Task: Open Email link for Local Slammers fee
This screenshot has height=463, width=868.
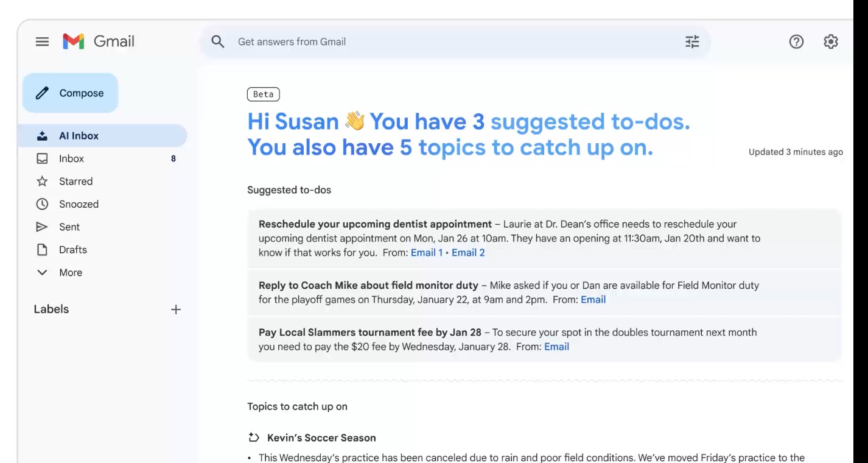Action: click(556, 347)
